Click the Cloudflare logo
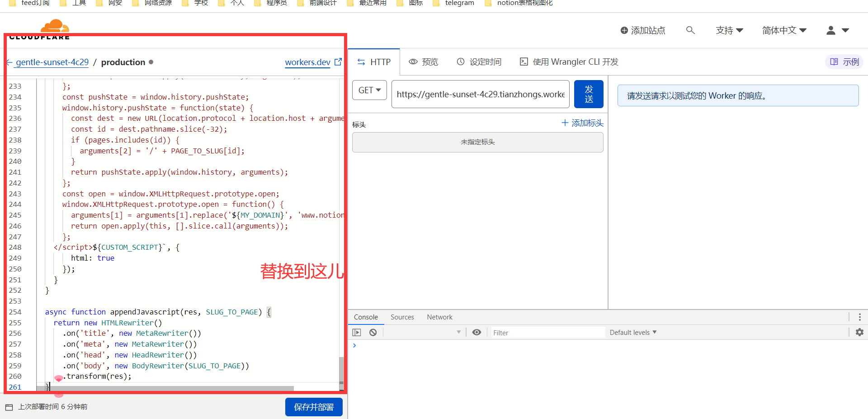The height and width of the screenshot is (419, 868). tap(54, 28)
